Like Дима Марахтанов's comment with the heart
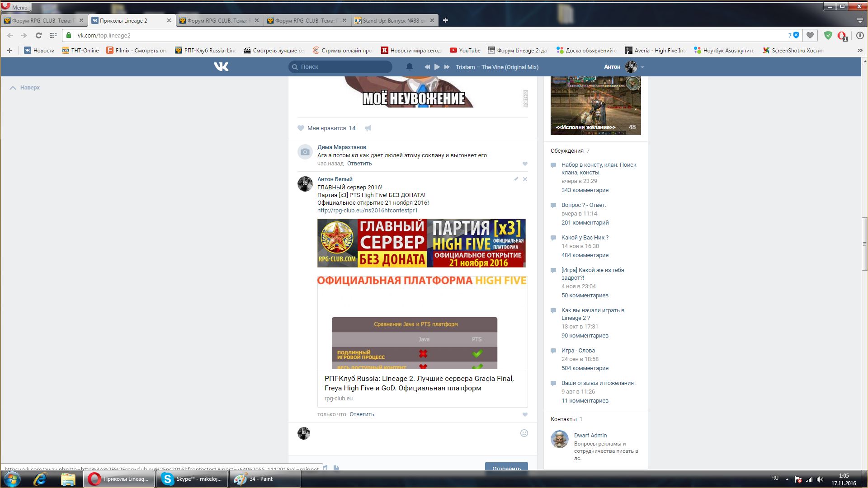The image size is (868, 488). [x=525, y=164]
